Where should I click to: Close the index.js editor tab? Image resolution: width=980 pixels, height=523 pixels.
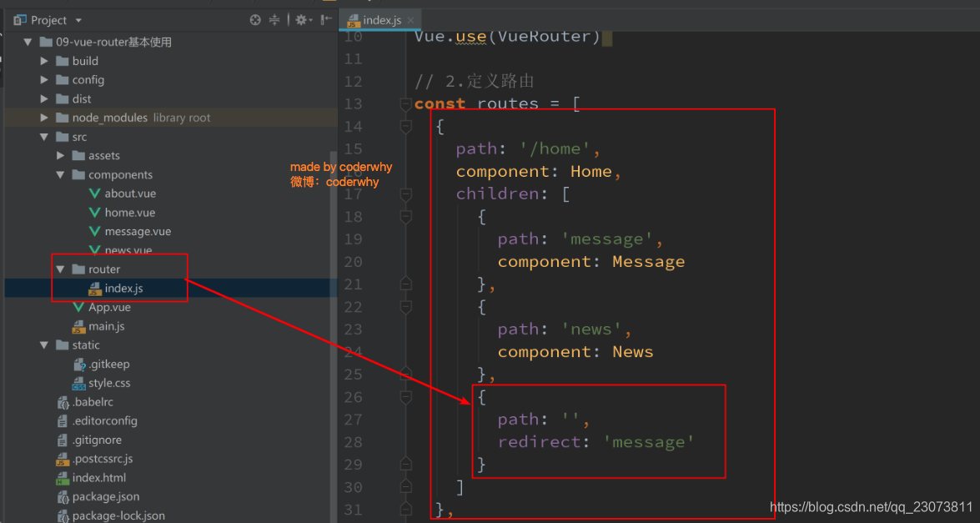click(410, 20)
